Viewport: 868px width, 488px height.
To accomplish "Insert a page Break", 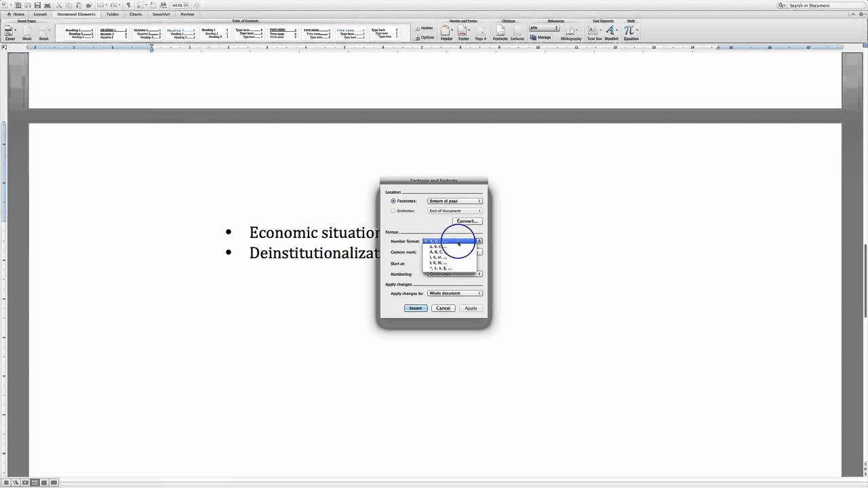I will tap(44, 33).
